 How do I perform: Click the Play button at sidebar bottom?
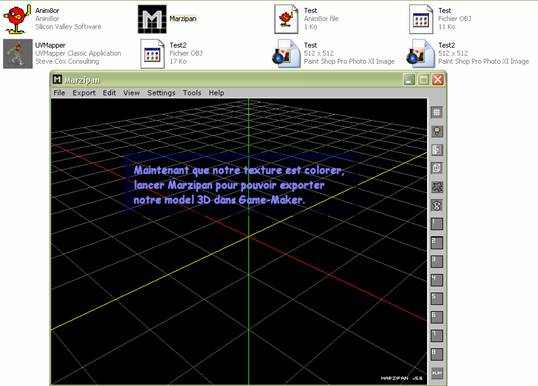click(x=437, y=373)
